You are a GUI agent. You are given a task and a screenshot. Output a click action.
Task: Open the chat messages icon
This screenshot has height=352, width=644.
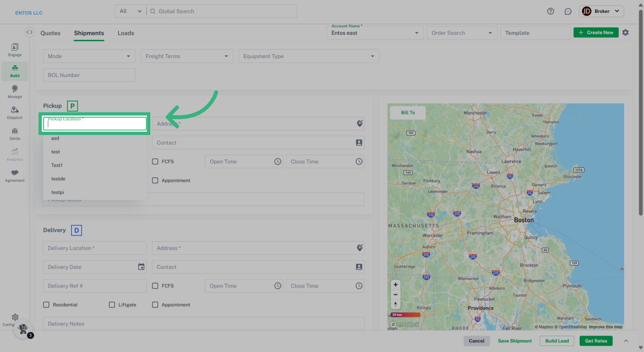coord(568,11)
